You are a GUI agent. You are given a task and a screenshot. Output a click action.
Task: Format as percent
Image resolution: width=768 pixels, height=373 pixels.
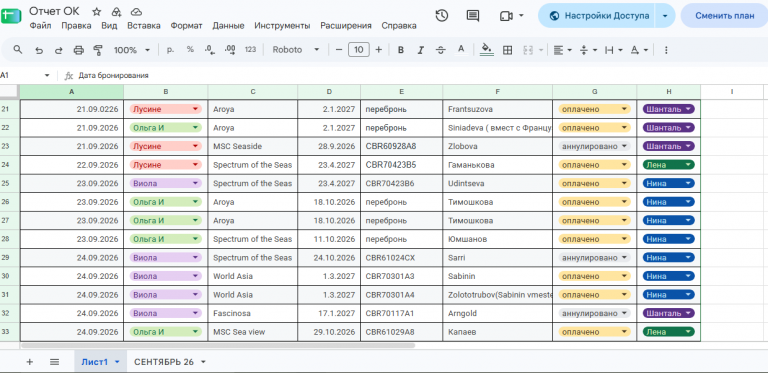(190, 49)
